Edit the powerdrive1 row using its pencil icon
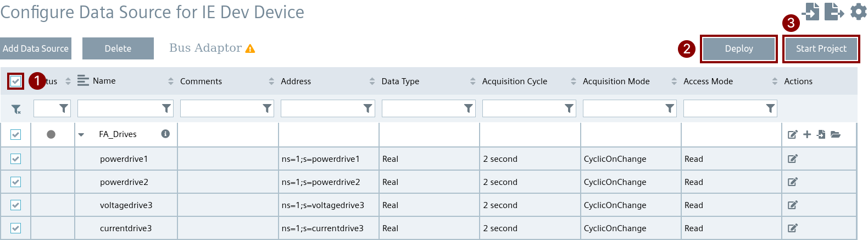 792,159
